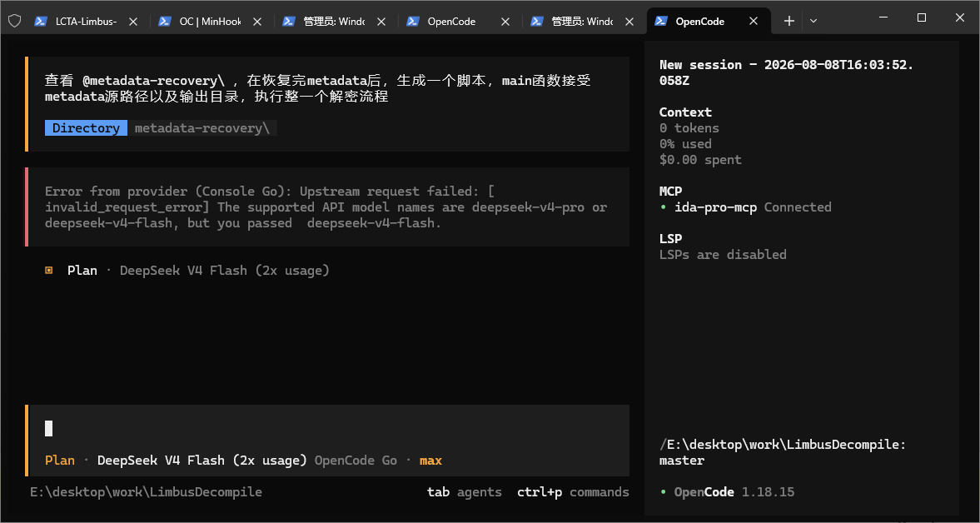The width and height of the screenshot is (980, 523).
Task: Switch to the LCTA-Limbus tab
Action: tap(86, 22)
